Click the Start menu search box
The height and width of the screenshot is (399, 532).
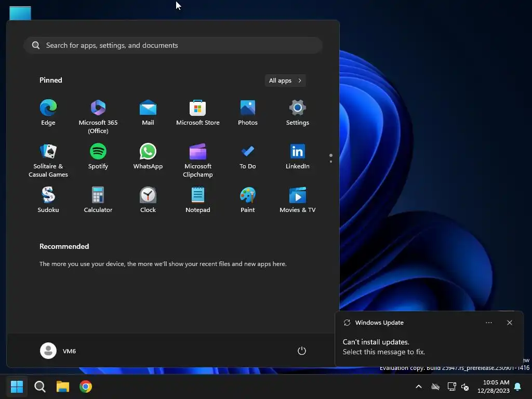tap(172, 45)
